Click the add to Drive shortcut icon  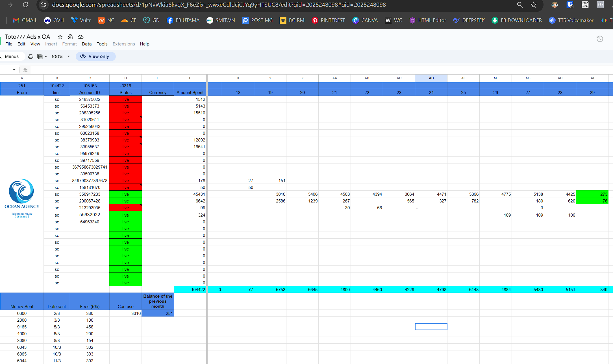coord(70,37)
